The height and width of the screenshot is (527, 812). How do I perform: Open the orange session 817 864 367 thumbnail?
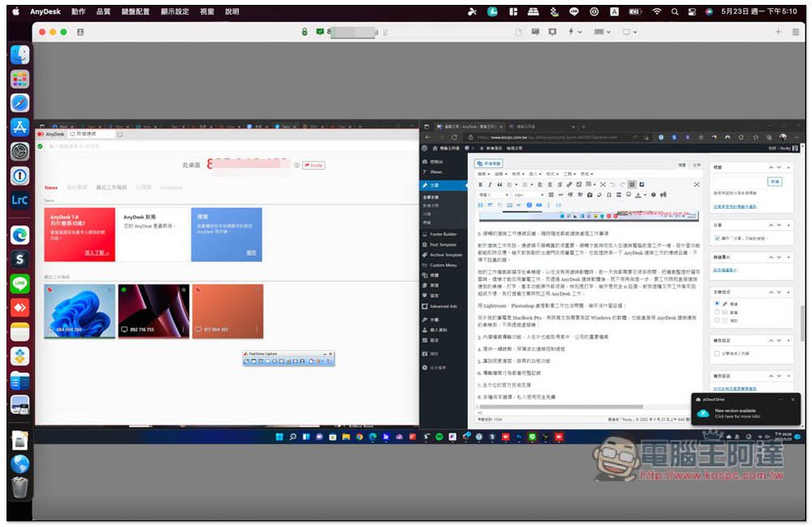[227, 311]
